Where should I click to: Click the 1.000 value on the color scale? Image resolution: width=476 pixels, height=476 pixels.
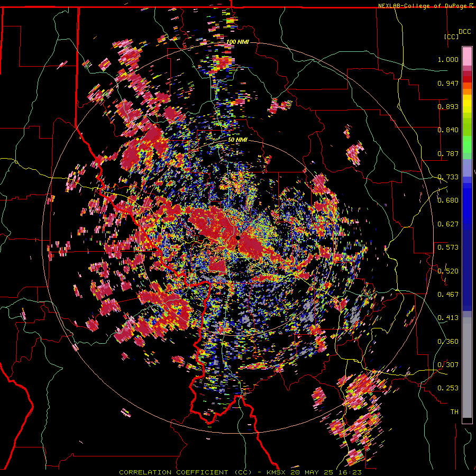(448, 59)
